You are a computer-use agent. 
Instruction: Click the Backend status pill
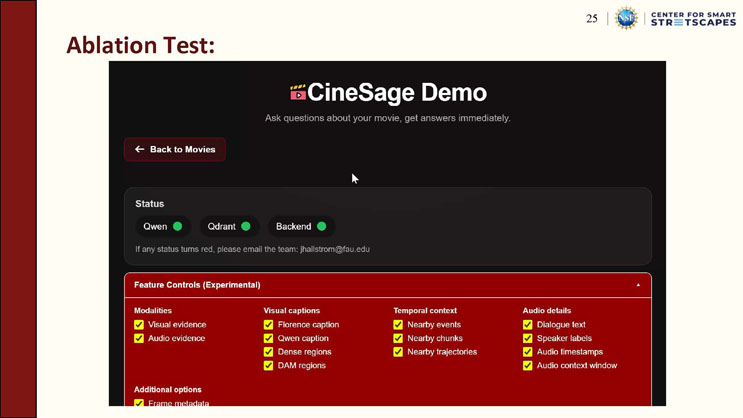[301, 227]
